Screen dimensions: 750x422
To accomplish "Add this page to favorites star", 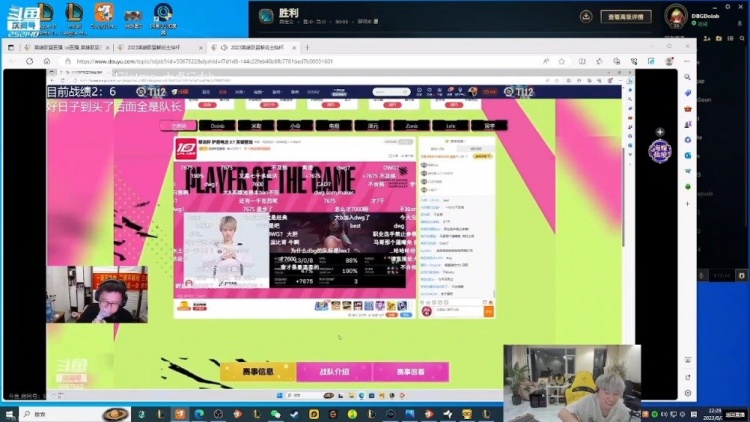I will pos(562,61).
